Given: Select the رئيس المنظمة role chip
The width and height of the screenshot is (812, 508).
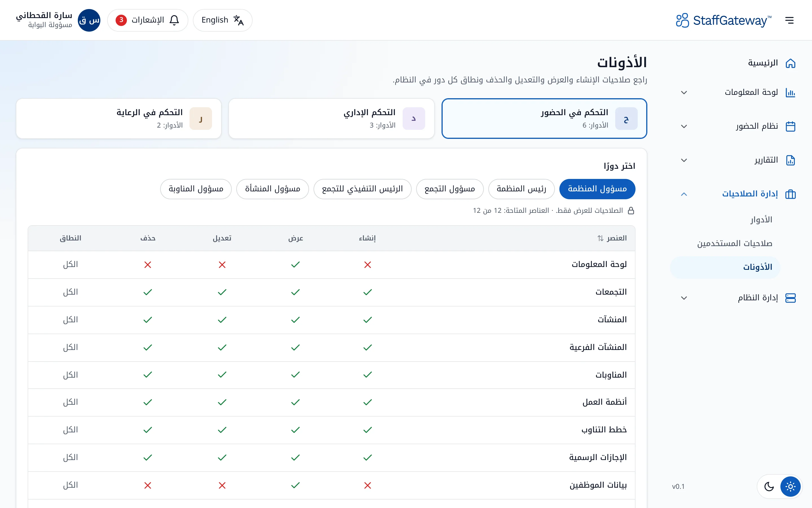Looking at the screenshot, I should click(521, 189).
